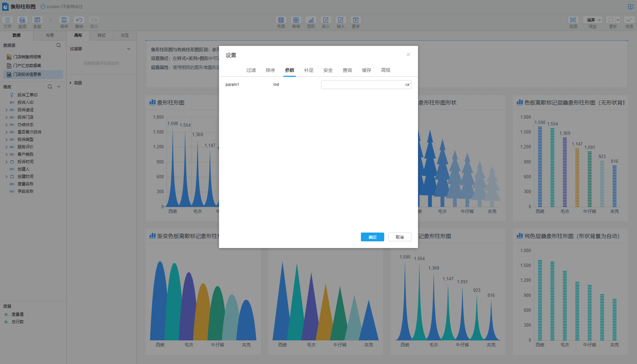Image resolution: width=637 pixels, height=364 pixels.
Task: Click the 表格 (Table) toolbar icon
Action: 296,20
